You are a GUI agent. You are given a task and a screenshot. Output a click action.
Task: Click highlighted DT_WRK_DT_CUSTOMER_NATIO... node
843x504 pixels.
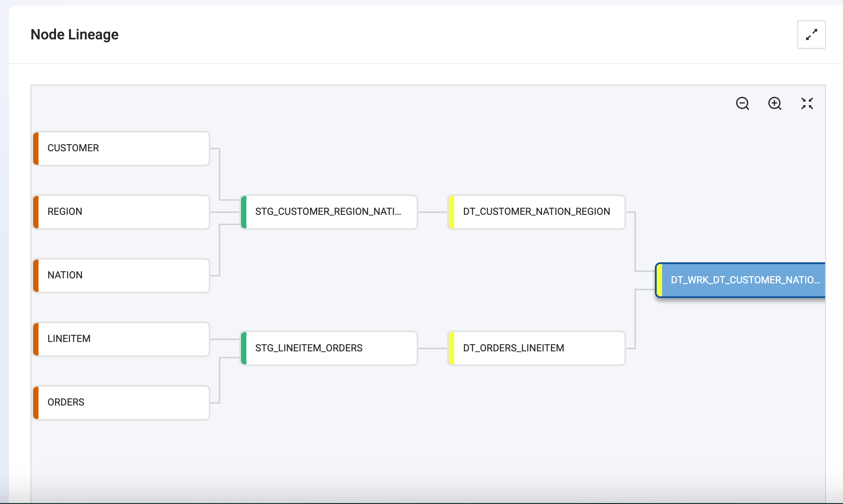point(740,280)
